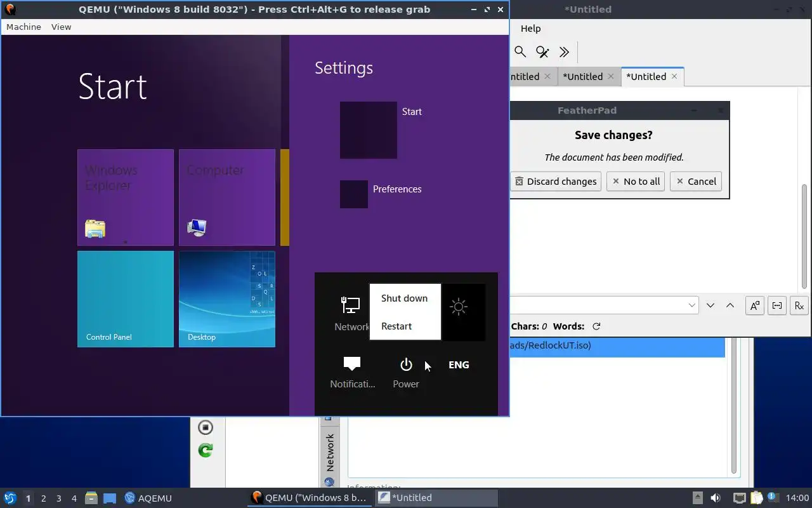Click Discard changes in the Save dialog
The height and width of the screenshot is (508, 812).
tap(556, 181)
